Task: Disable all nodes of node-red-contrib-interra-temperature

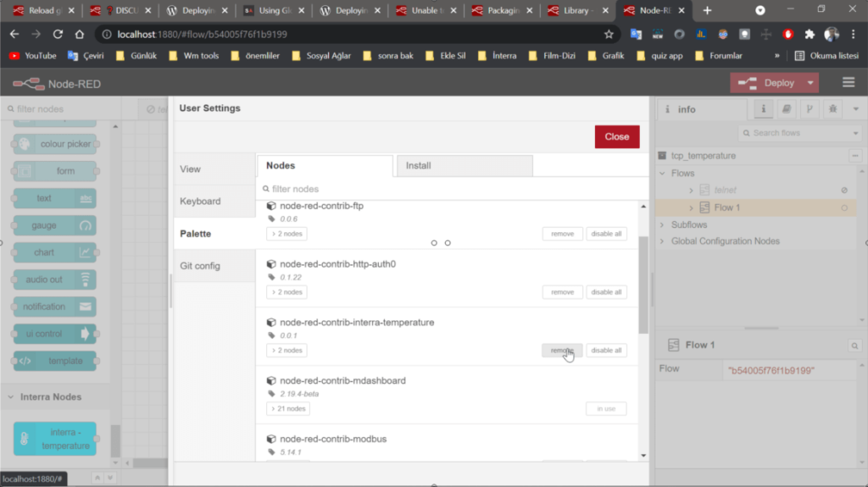Action: click(606, 351)
